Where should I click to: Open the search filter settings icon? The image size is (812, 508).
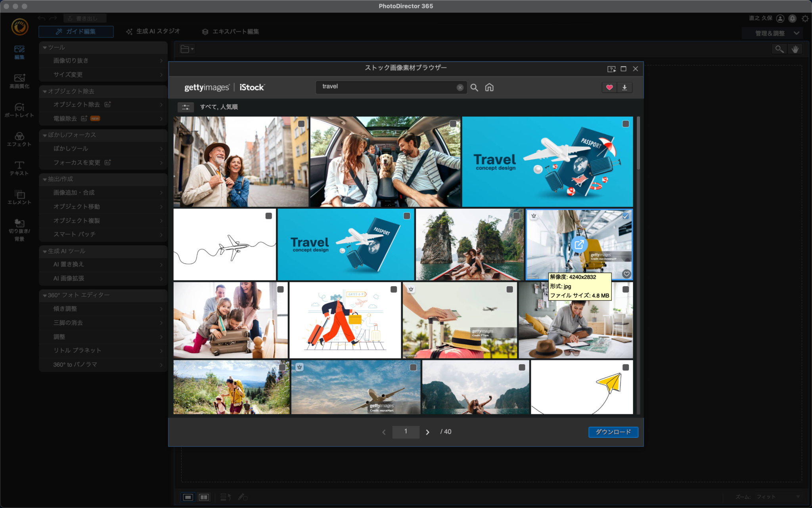186,107
